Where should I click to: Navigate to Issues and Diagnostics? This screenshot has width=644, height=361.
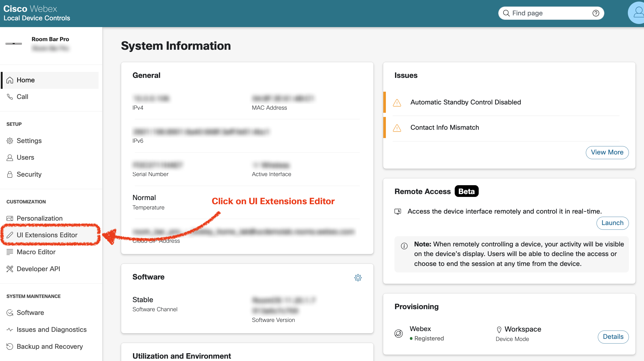[x=52, y=329]
